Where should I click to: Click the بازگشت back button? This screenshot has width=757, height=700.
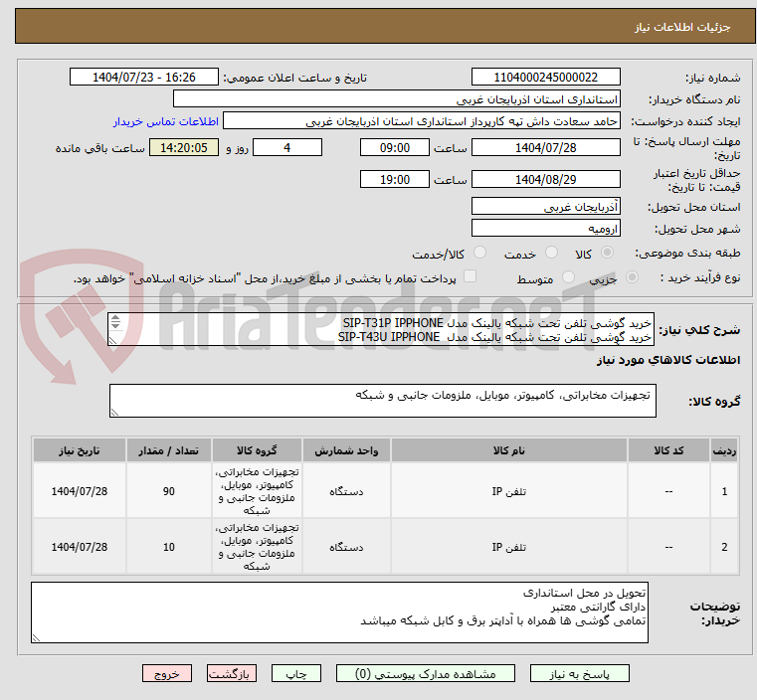tap(232, 673)
